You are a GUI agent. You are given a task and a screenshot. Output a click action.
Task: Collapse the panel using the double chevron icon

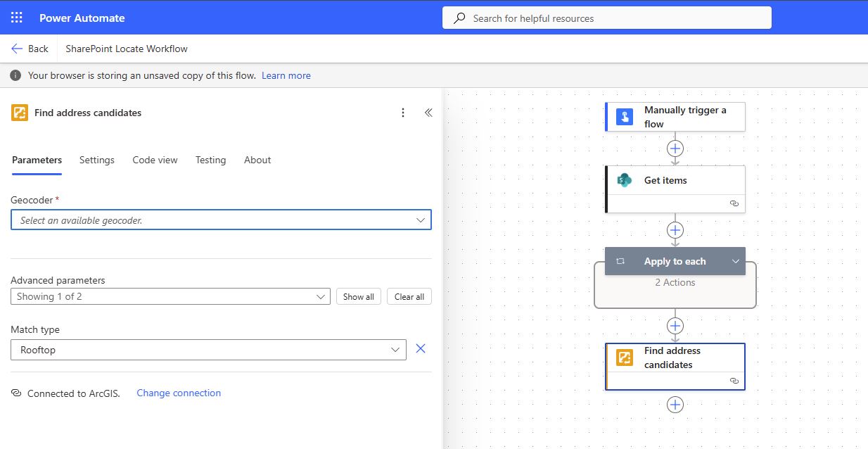point(428,112)
